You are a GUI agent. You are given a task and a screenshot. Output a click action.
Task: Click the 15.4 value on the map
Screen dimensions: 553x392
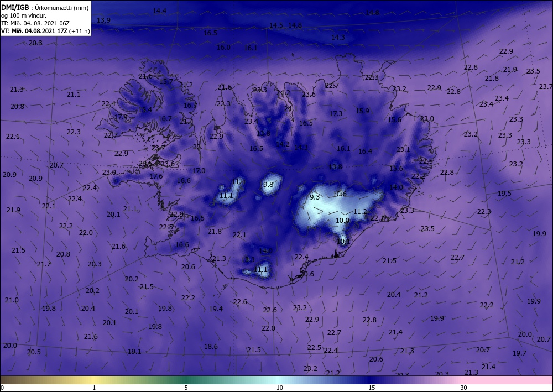point(145,109)
